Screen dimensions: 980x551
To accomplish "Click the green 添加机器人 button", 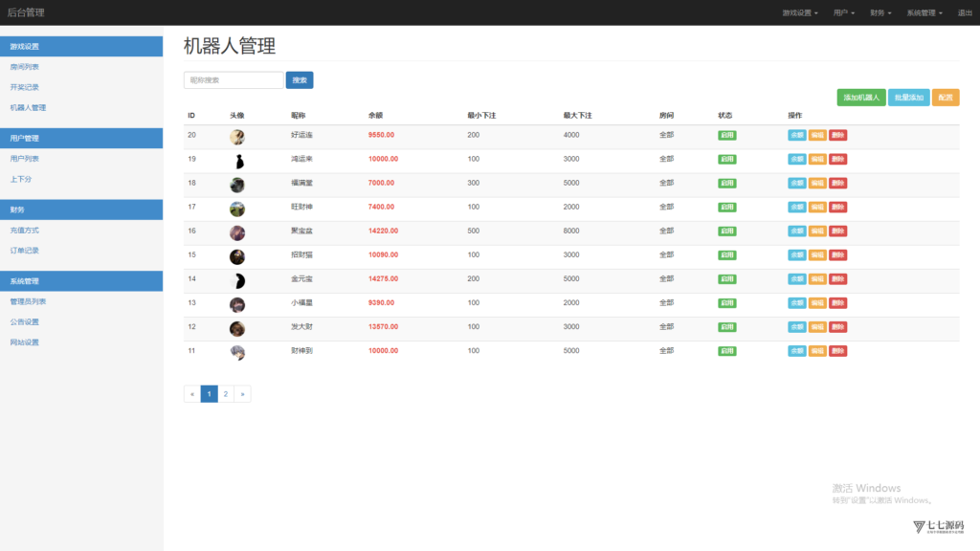I will tap(861, 98).
